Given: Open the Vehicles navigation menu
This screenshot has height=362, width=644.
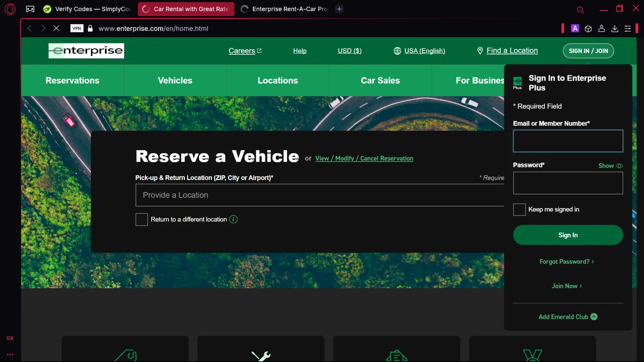Looking at the screenshot, I should 175,80.
